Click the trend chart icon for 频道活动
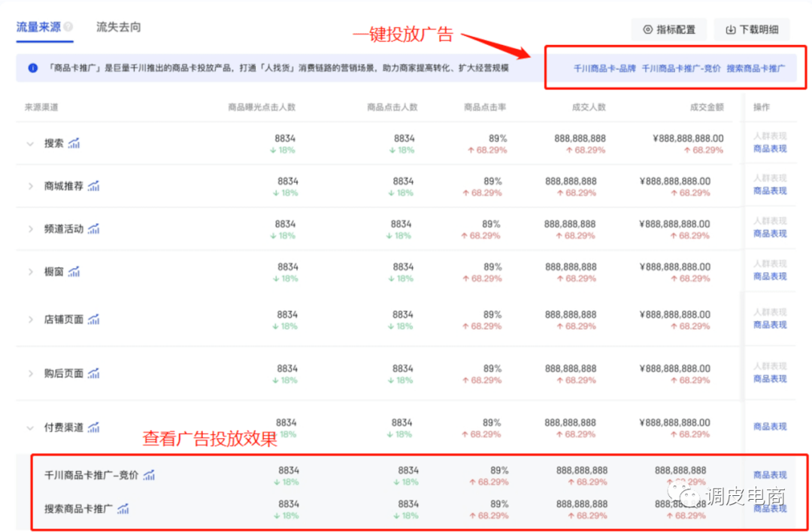Image resolution: width=812 pixels, height=532 pixels. click(93, 229)
